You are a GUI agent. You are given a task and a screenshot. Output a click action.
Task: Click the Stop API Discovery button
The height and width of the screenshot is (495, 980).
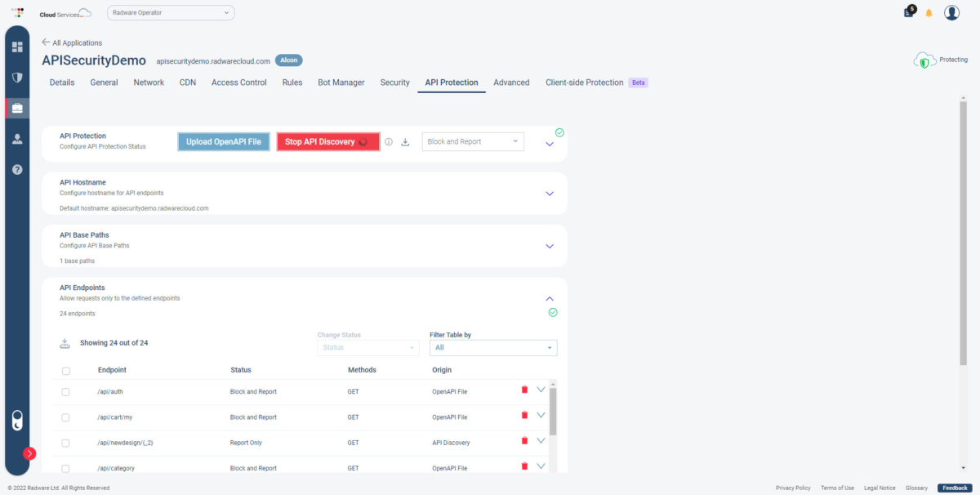click(x=328, y=142)
